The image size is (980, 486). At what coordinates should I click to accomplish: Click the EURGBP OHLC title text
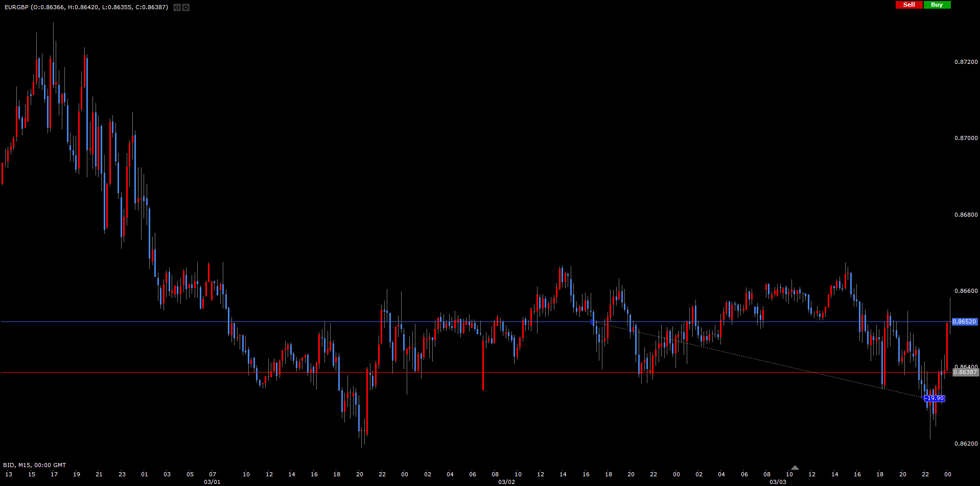[x=86, y=7]
